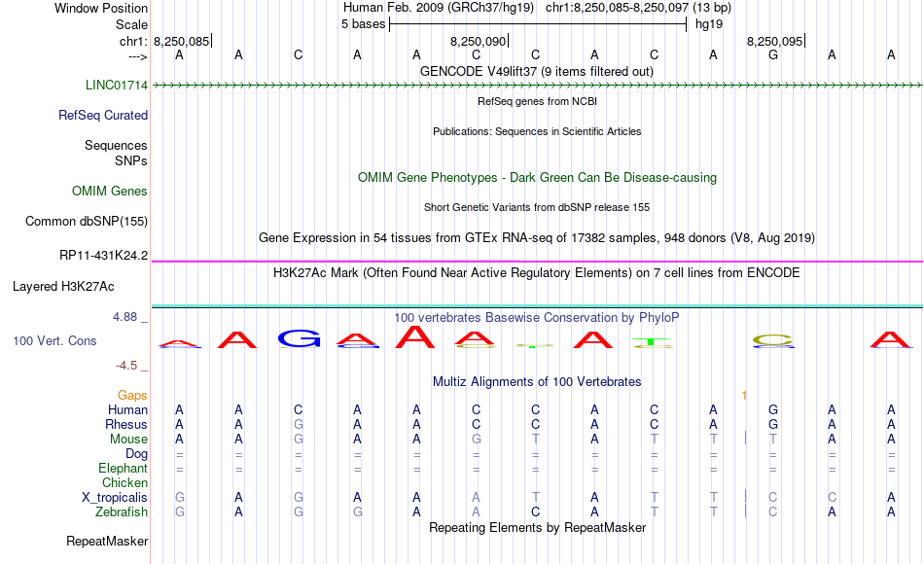Select the Elephant alignment row label
Screen dimensions: 924x564
(124, 468)
